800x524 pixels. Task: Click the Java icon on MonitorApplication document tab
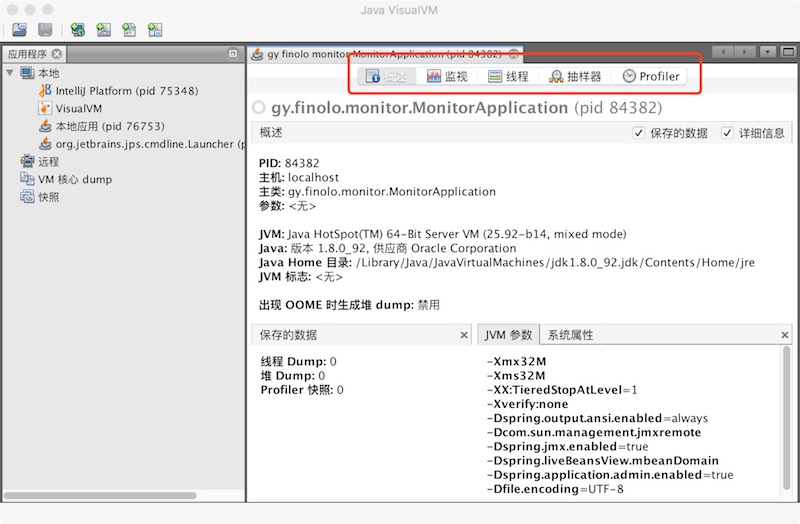(257, 54)
